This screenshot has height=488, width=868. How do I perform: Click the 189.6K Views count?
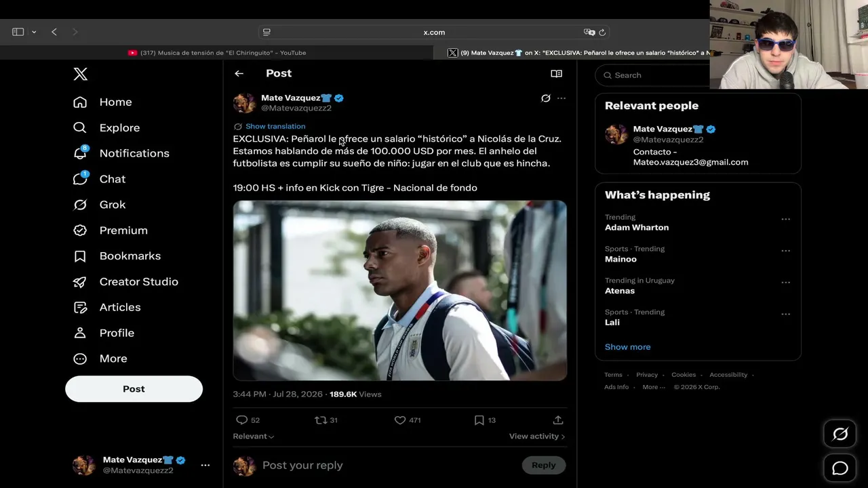(x=355, y=394)
